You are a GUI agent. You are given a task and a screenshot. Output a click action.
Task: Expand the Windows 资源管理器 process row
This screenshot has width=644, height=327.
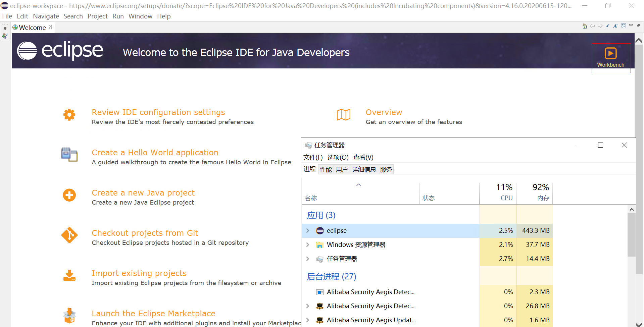pyautogui.click(x=308, y=245)
